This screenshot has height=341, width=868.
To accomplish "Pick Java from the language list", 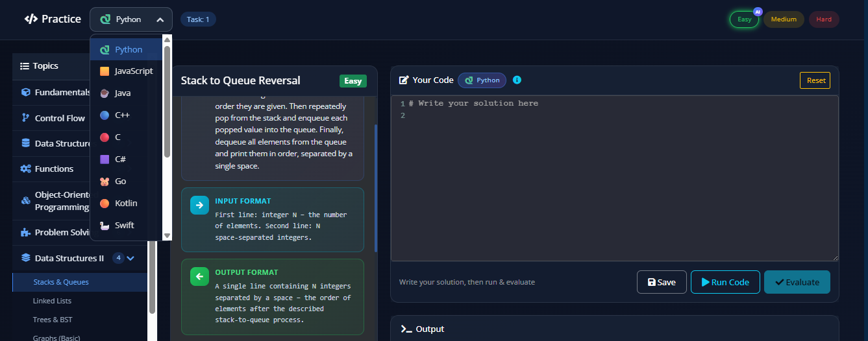I will pos(127,93).
